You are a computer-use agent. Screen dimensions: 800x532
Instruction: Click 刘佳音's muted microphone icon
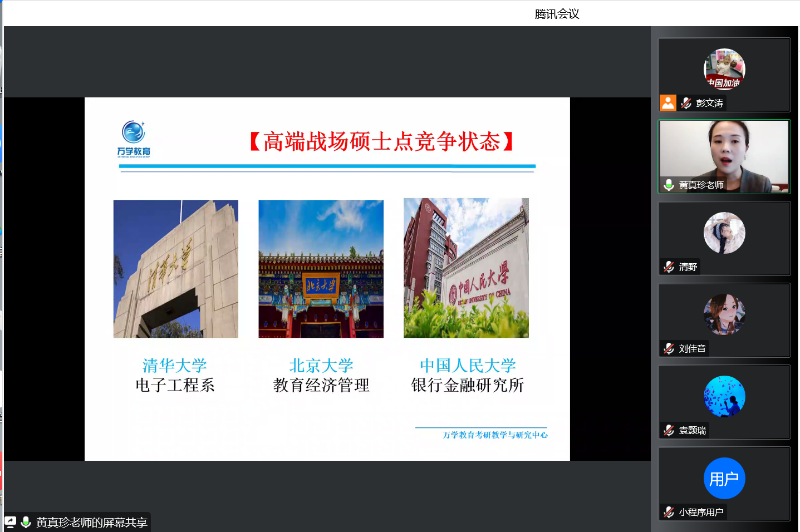tap(669, 348)
